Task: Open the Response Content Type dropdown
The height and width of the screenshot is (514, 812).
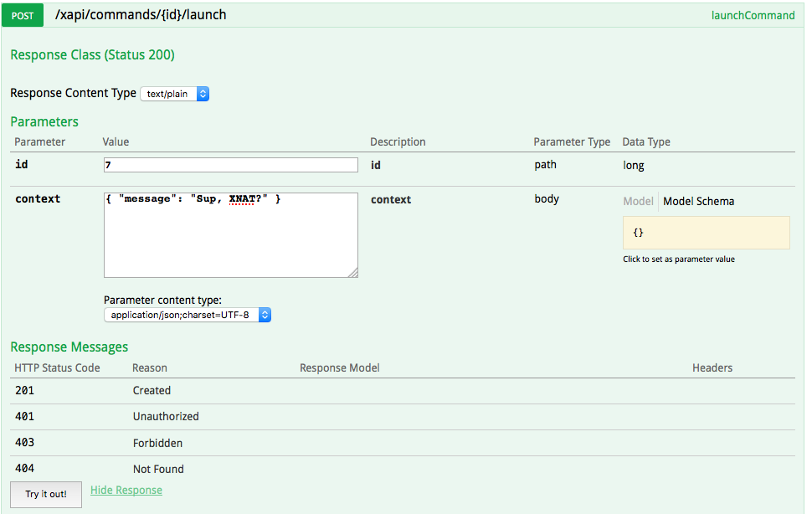Action: pyautogui.click(x=174, y=94)
